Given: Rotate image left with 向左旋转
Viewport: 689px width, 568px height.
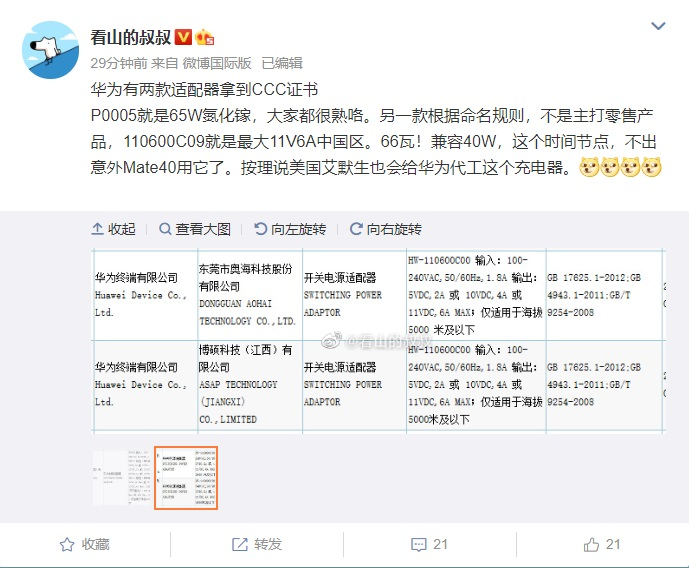Looking at the screenshot, I should pyautogui.click(x=290, y=229).
